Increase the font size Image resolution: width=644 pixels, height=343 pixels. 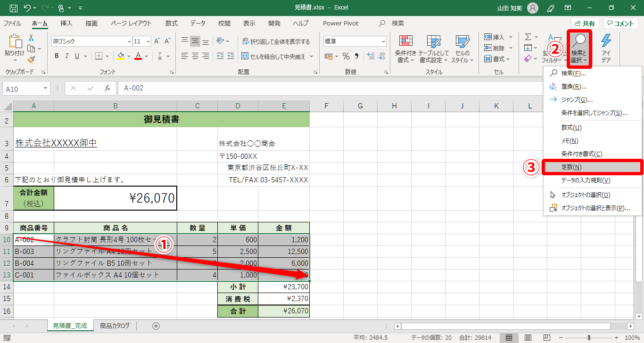point(157,41)
